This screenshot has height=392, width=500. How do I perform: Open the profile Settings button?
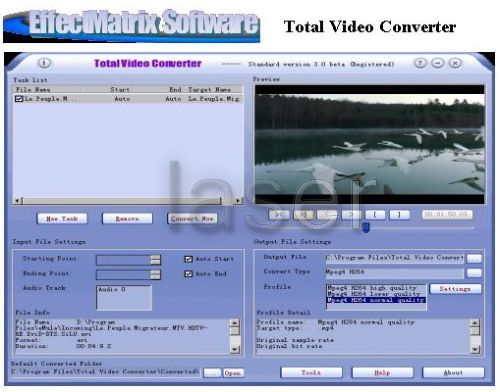tap(455, 289)
